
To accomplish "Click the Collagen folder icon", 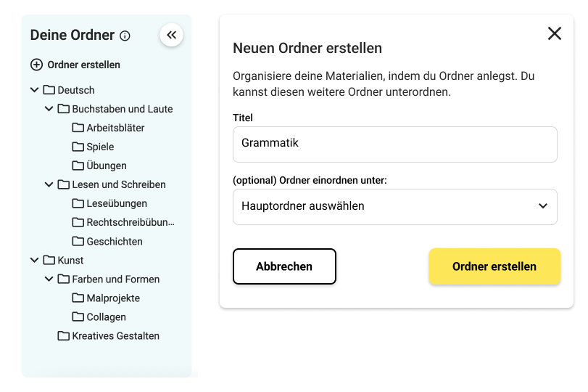I will (x=78, y=317).
